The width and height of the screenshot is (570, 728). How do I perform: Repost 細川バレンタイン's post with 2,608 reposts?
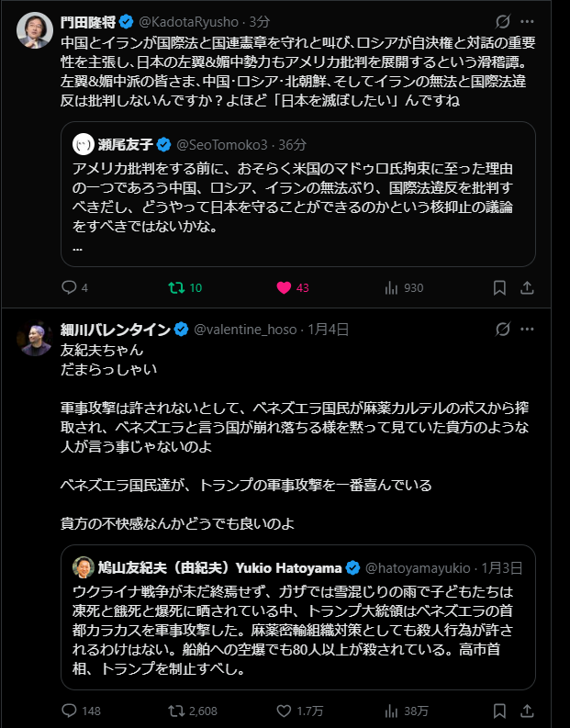point(174,710)
